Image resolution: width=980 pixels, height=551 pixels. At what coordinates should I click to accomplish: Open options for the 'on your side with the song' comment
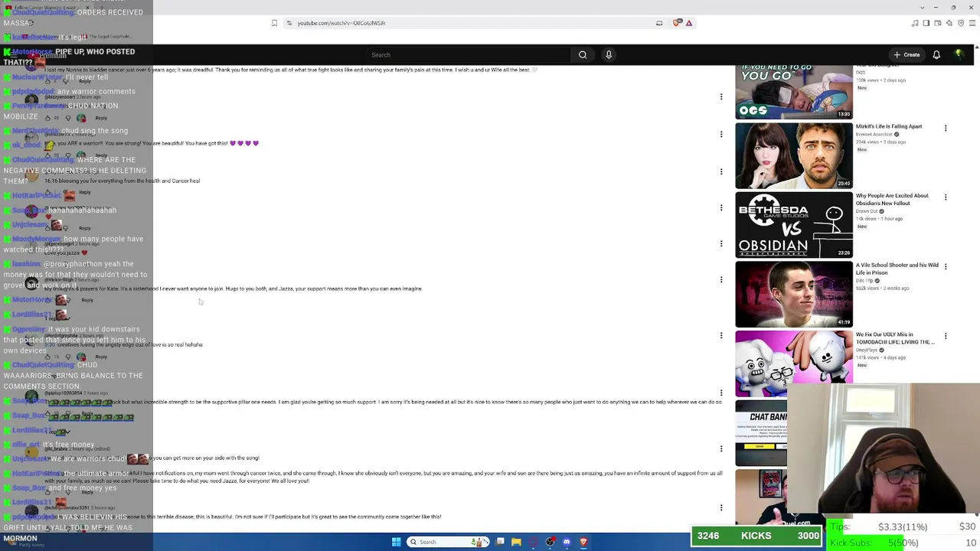click(721, 448)
